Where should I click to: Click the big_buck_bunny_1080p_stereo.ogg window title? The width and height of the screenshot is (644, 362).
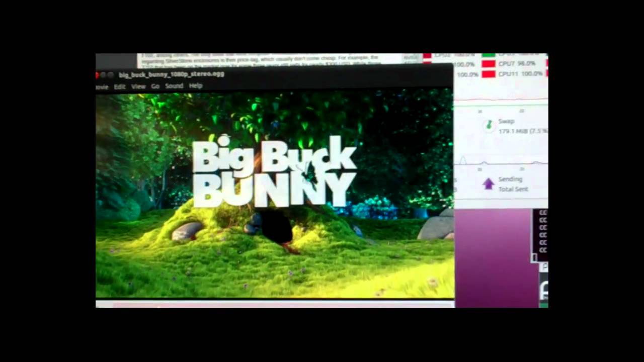pos(172,74)
